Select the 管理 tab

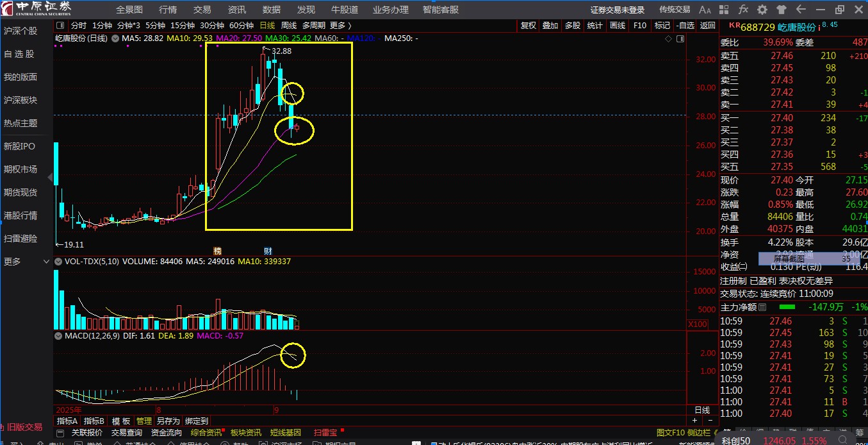point(144,421)
